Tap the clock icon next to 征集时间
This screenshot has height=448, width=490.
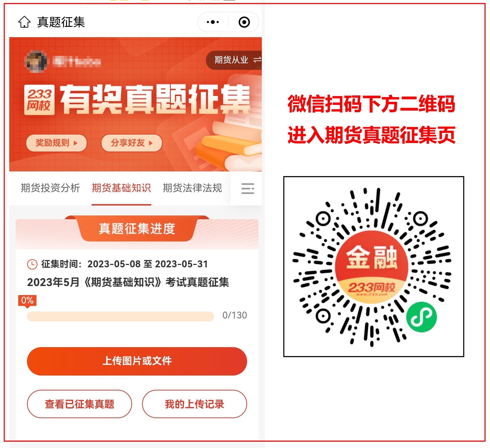[x=32, y=264]
